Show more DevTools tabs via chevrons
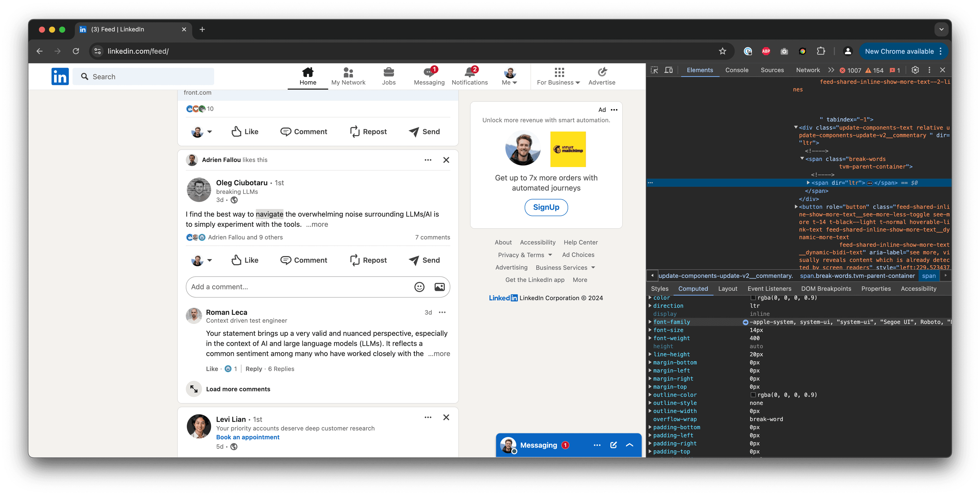980x495 pixels. 831,70
